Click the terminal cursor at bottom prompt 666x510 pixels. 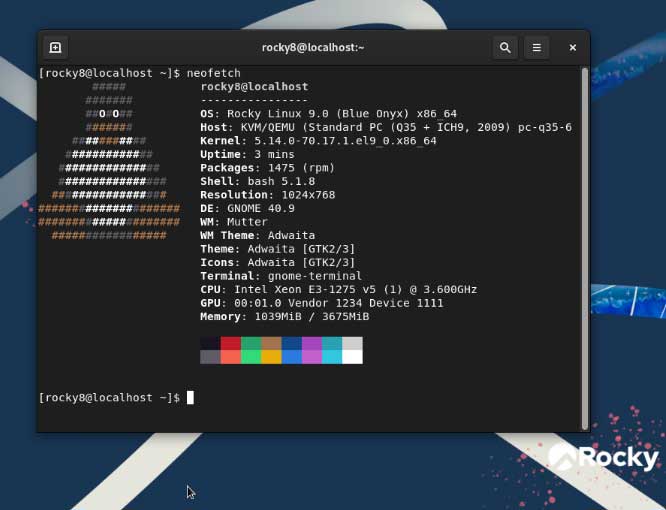click(190, 398)
